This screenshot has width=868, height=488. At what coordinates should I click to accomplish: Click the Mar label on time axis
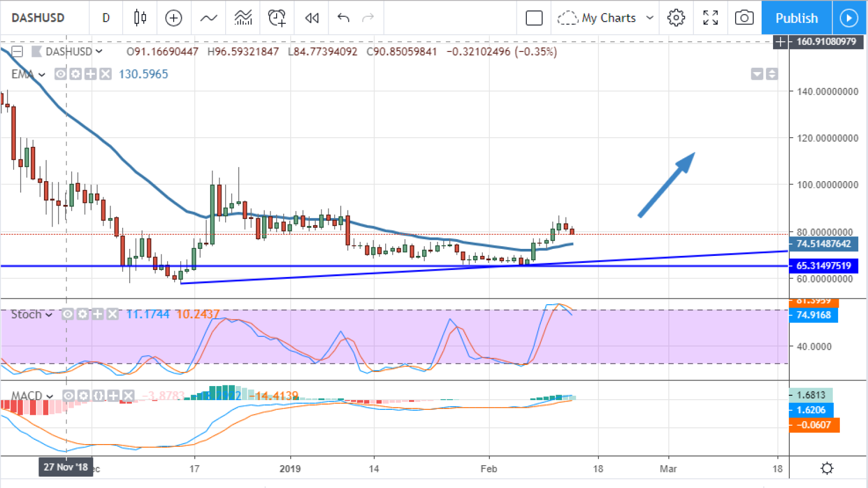tap(668, 468)
